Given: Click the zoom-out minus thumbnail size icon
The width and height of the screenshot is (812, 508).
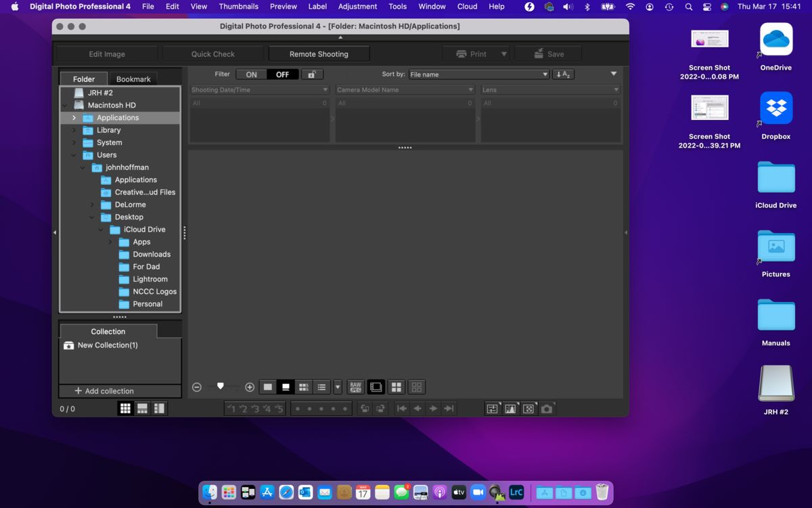Looking at the screenshot, I should [x=197, y=387].
